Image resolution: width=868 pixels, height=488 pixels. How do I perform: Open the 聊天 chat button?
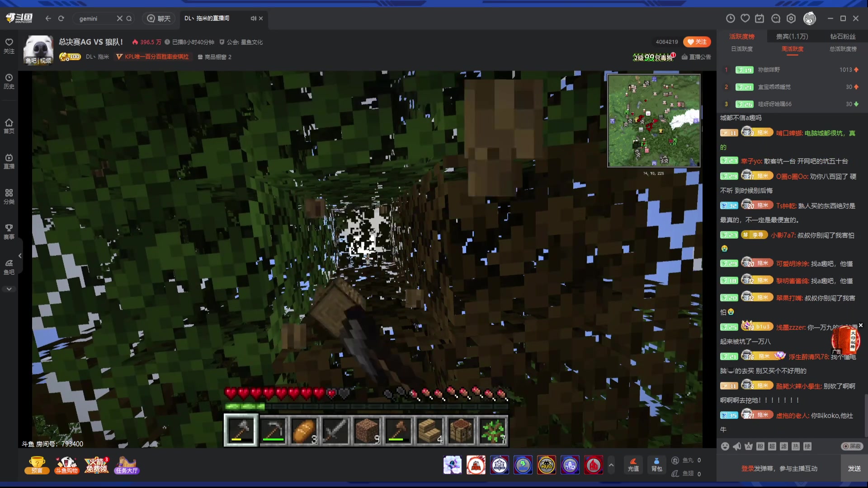pos(159,19)
